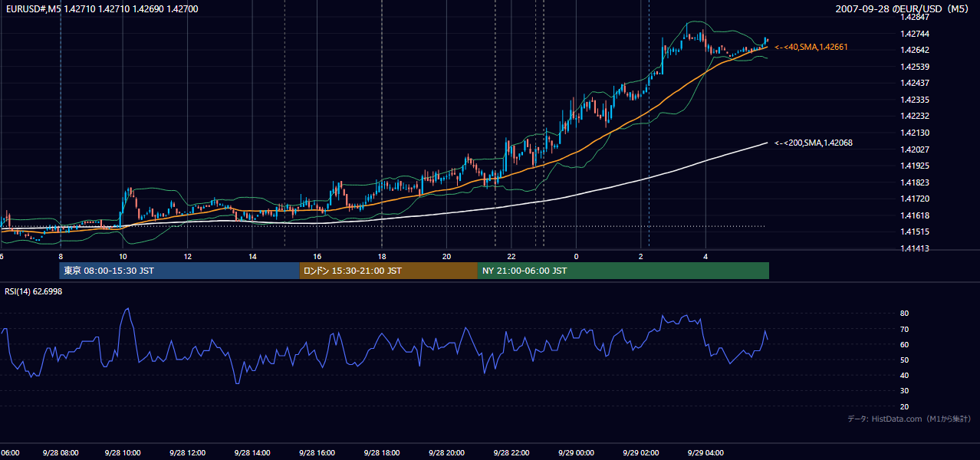Click the 9/28 12:00 bottom time label

pyautogui.click(x=189, y=452)
